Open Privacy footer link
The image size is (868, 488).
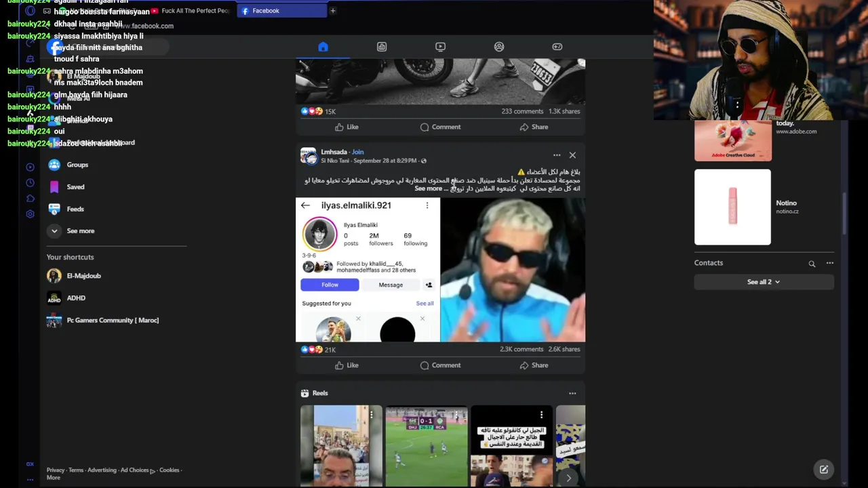[56, 470]
